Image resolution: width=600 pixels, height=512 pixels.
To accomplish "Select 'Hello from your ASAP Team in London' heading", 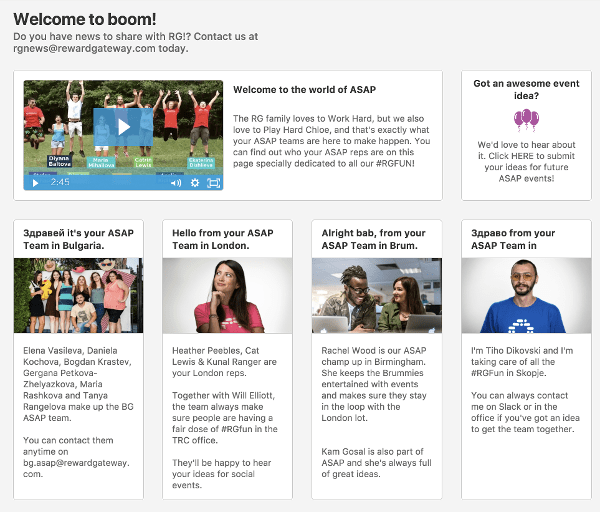I will point(226,239).
